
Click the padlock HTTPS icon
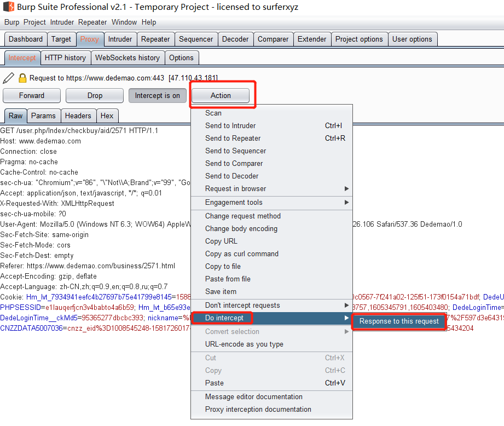(x=22, y=78)
